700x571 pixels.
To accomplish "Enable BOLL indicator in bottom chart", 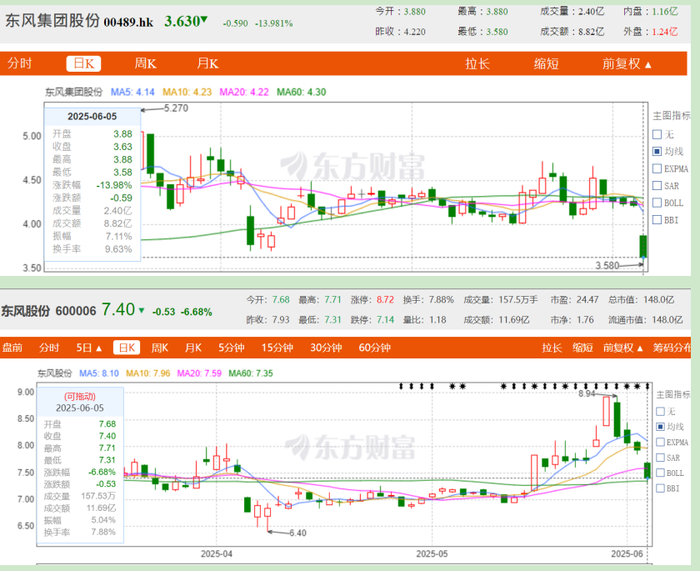I will click(x=660, y=473).
